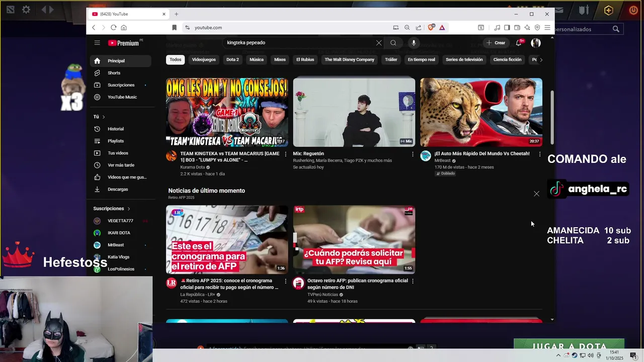Open the notifications bell
The width and height of the screenshot is (644, 362).
click(x=519, y=43)
